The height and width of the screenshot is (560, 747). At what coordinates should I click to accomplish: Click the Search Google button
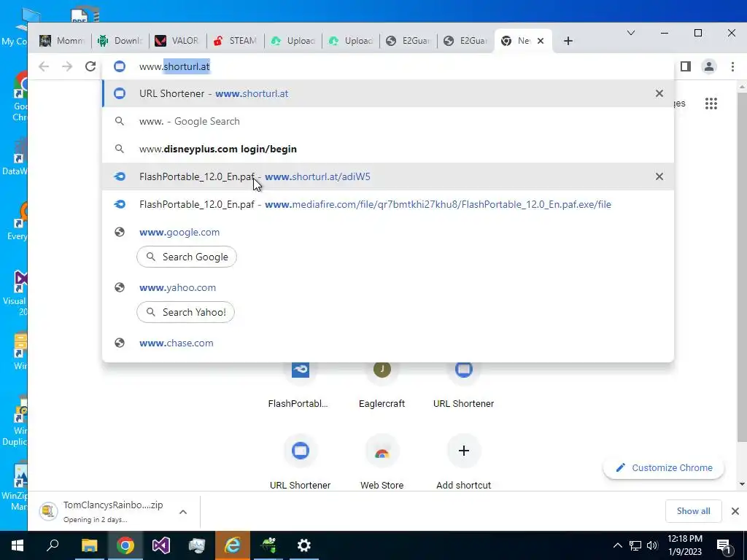[187, 257]
